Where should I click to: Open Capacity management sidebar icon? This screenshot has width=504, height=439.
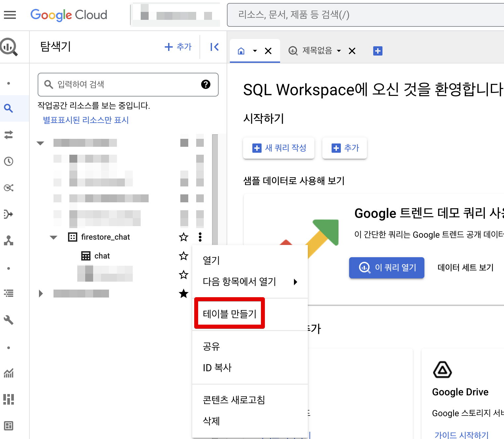pyautogui.click(x=9, y=399)
